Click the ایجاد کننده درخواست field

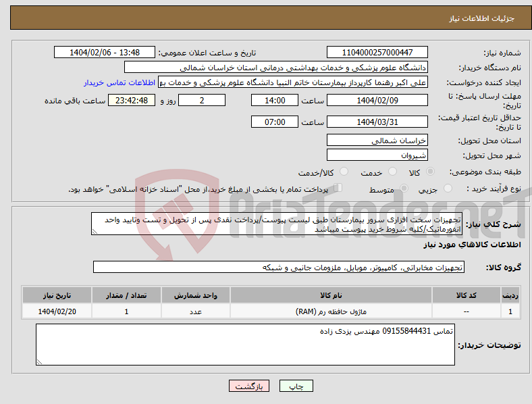[x=293, y=82]
